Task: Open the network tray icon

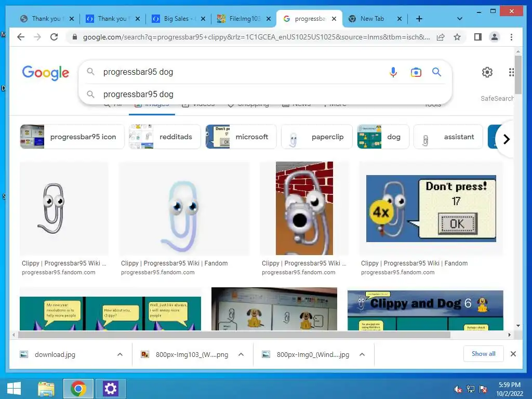Action: tap(471, 389)
